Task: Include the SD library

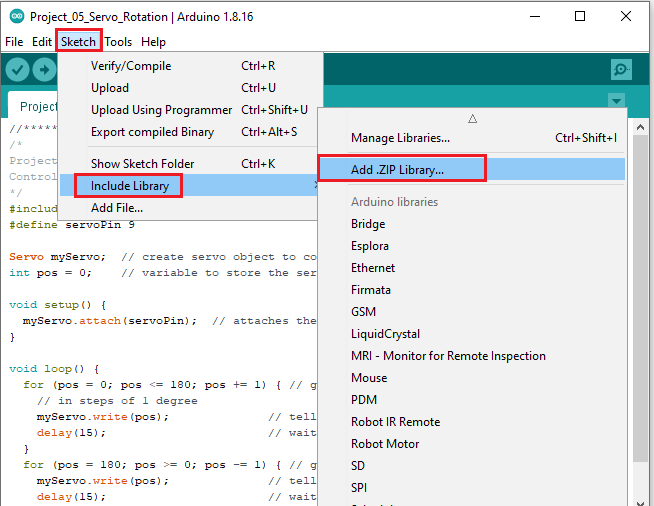Action: (x=472, y=466)
